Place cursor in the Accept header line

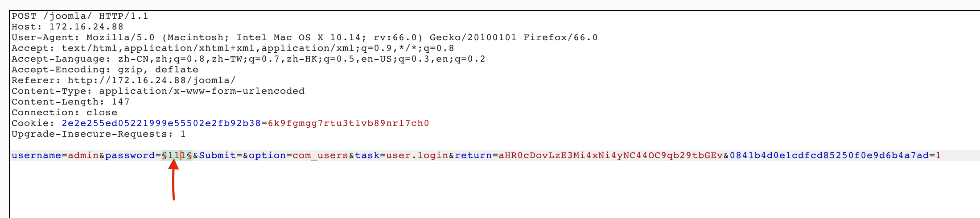(x=232, y=48)
